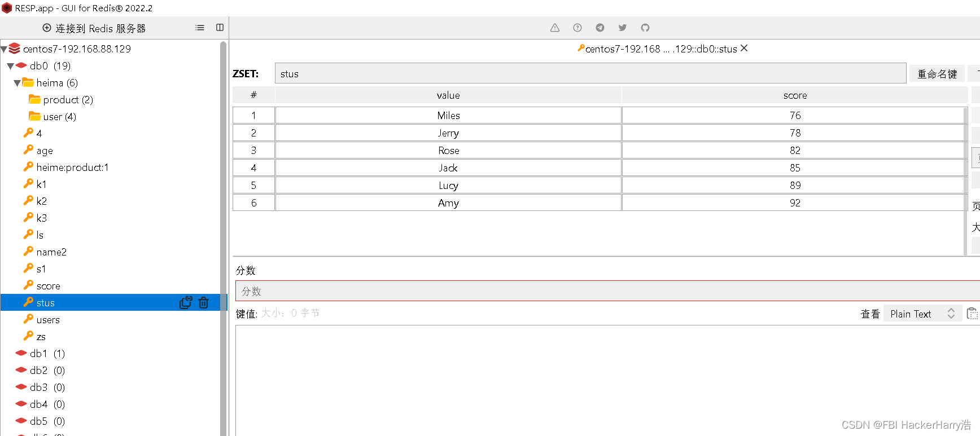Open the db4 (0) database
The width and height of the screenshot is (980, 436).
point(47,404)
